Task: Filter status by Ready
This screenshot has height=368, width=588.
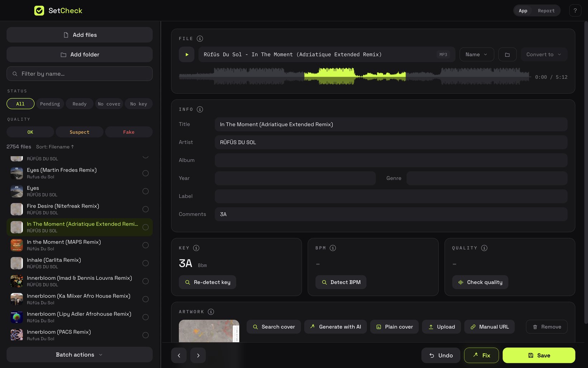Action: (80, 104)
